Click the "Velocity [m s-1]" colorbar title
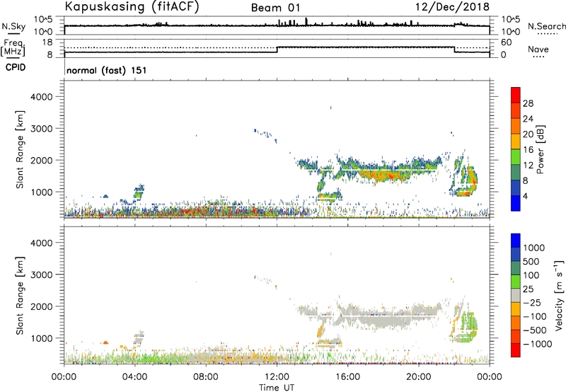 click(x=559, y=295)
